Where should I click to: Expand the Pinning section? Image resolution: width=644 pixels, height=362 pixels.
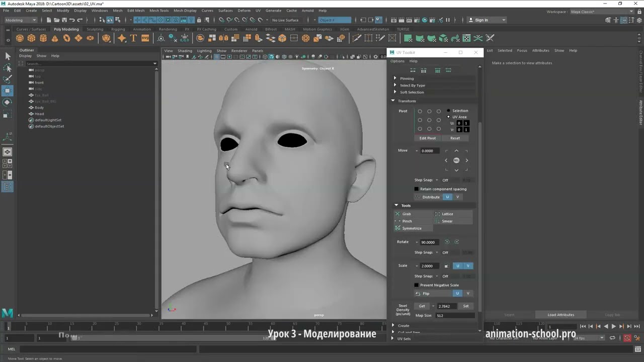click(395, 78)
